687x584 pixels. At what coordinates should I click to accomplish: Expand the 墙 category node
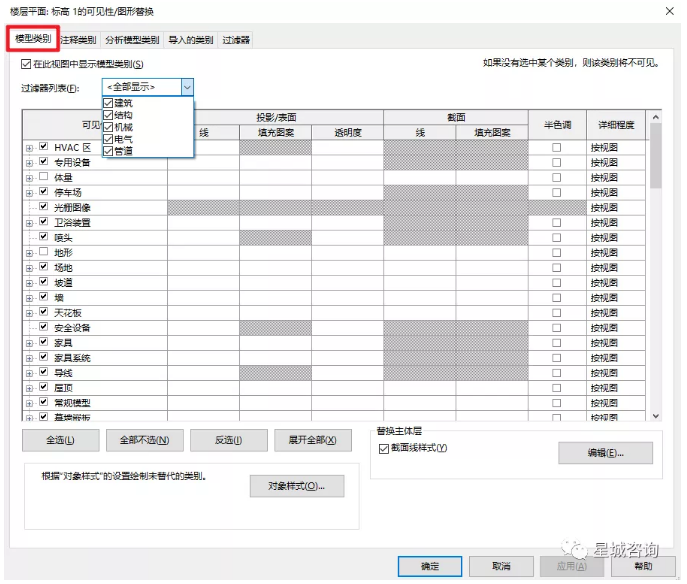coord(29,298)
